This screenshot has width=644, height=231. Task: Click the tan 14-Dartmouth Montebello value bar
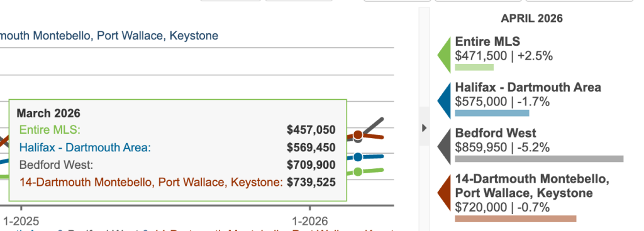(x=516, y=218)
